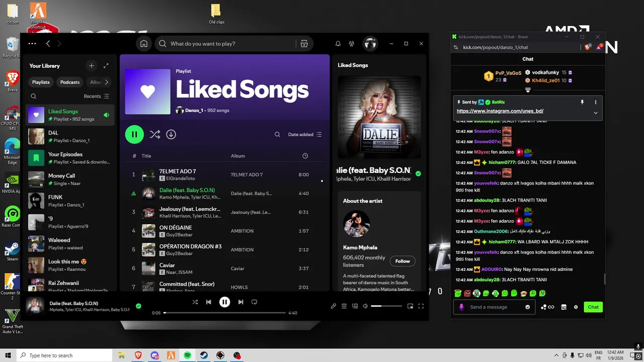Open the Kick chat shop icon
The image size is (644, 362).
(563, 307)
